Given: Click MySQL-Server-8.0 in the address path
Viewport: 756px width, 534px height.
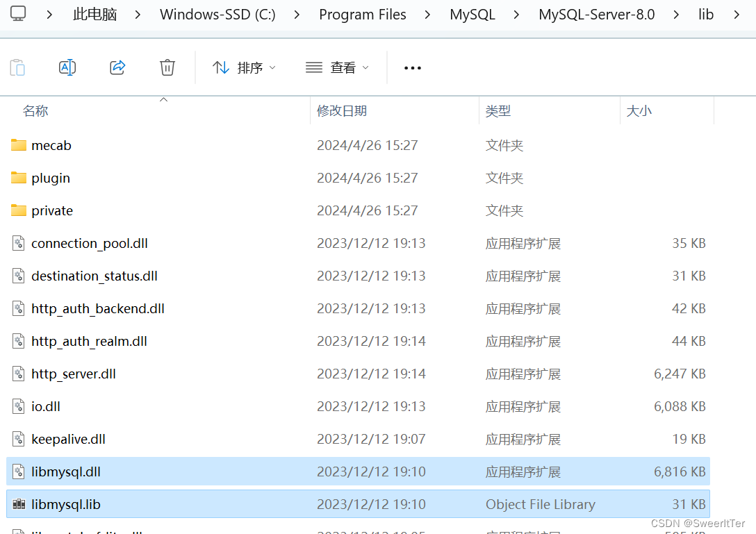Looking at the screenshot, I should pyautogui.click(x=596, y=14).
